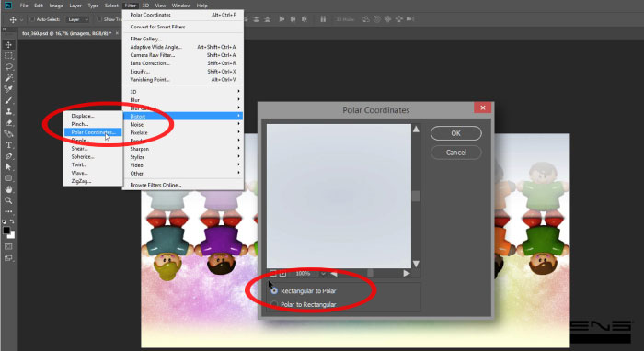Viewport: 644px width, 351px height.
Task: Expand the 3D filter submenu
Action: coord(183,92)
